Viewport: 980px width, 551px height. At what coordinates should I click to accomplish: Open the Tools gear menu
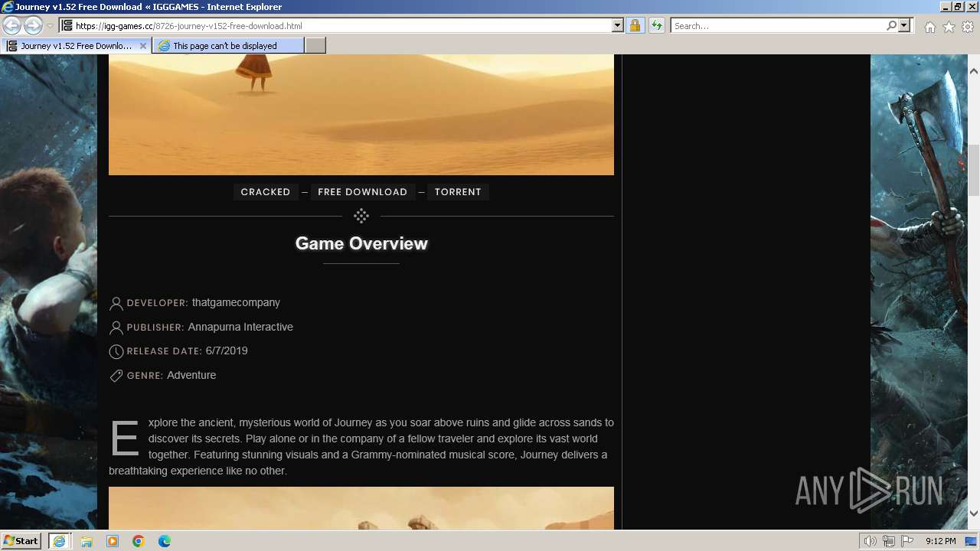pyautogui.click(x=968, y=27)
